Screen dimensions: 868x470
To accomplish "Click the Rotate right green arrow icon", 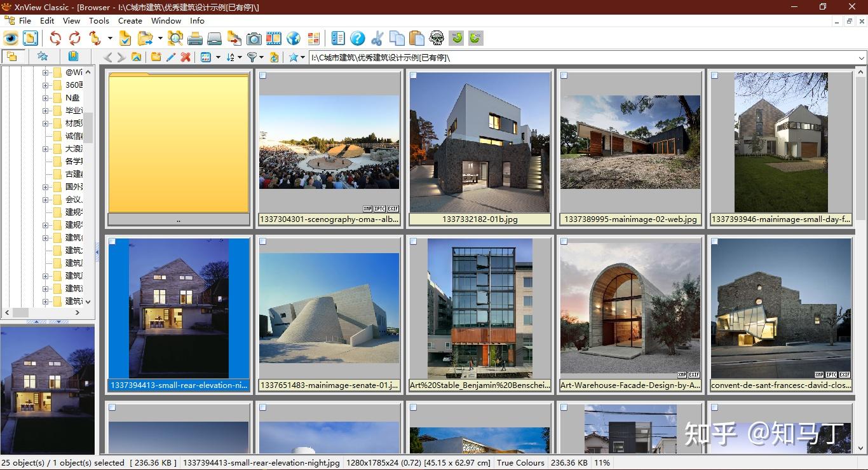I will tap(475, 38).
